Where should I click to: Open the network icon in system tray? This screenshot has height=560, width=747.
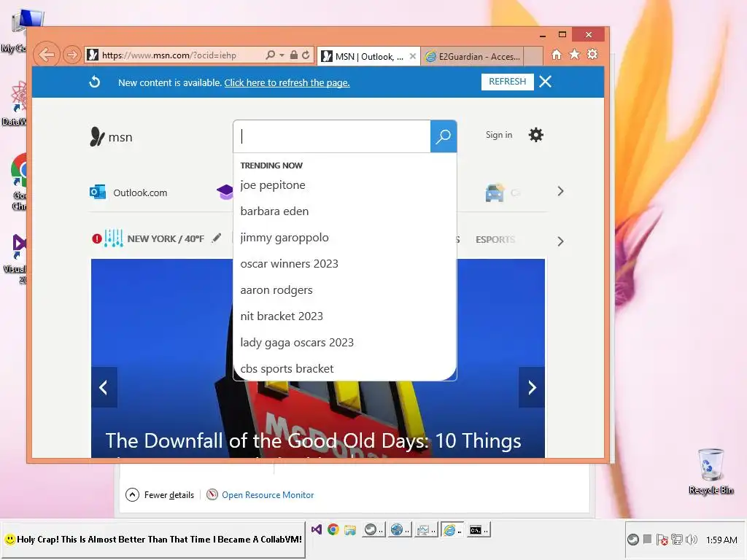[x=676, y=540]
